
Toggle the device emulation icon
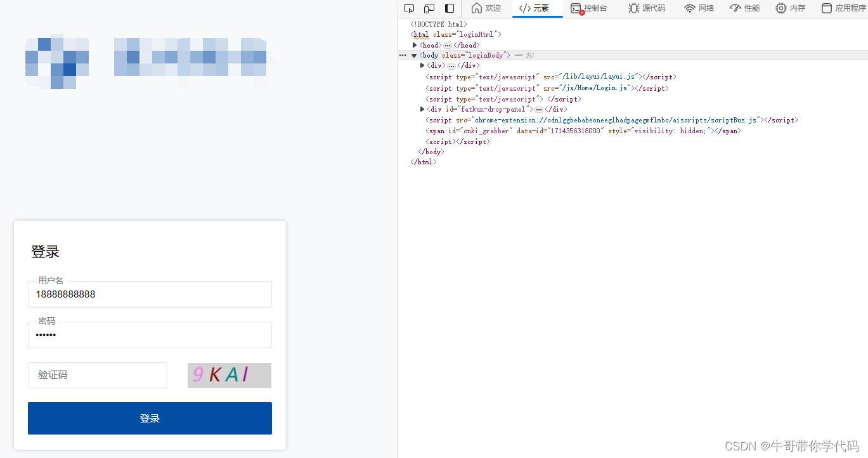(429, 8)
